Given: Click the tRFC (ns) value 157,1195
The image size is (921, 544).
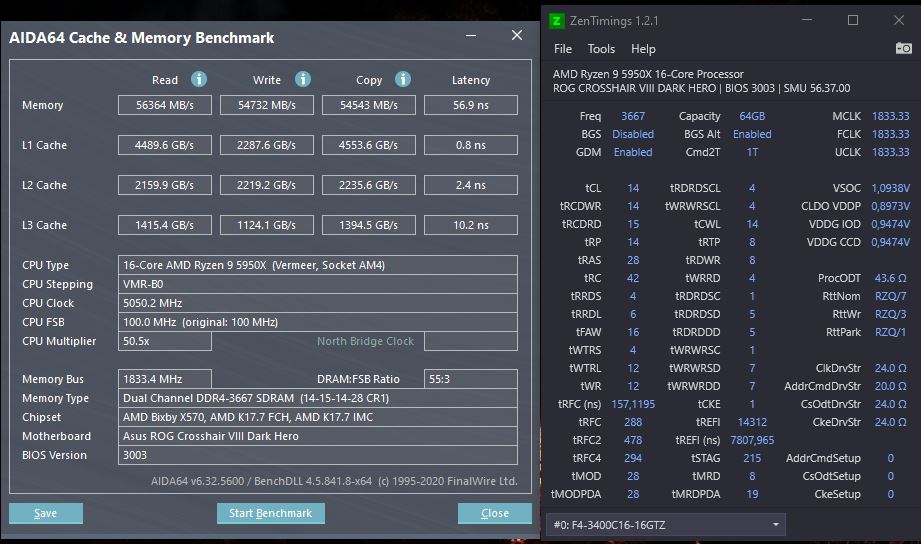Looking at the screenshot, I should click(633, 404).
